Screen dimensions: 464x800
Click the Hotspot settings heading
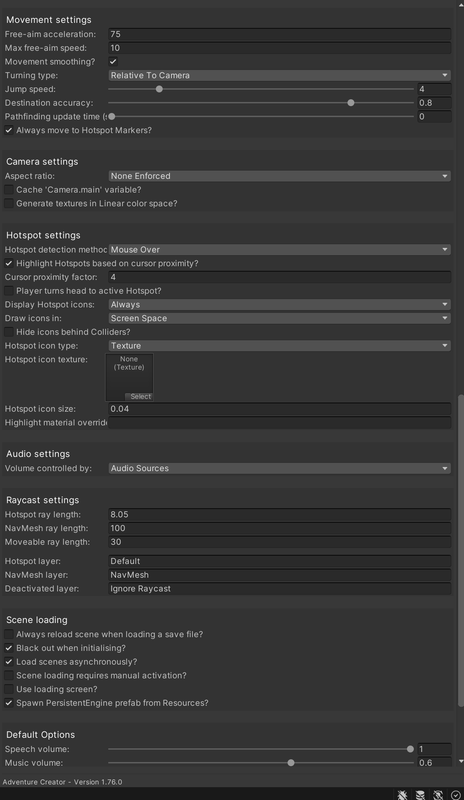tap(43, 235)
